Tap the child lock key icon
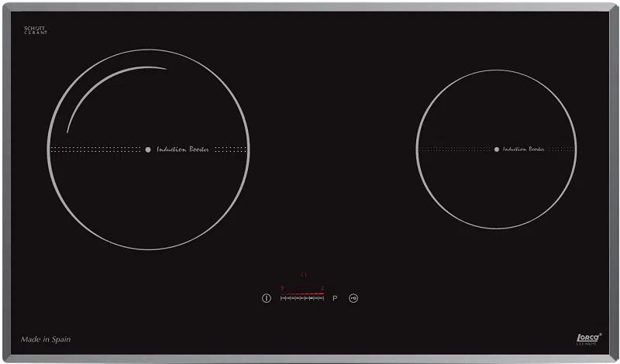Screen dimensions: 620x364 tap(353, 298)
